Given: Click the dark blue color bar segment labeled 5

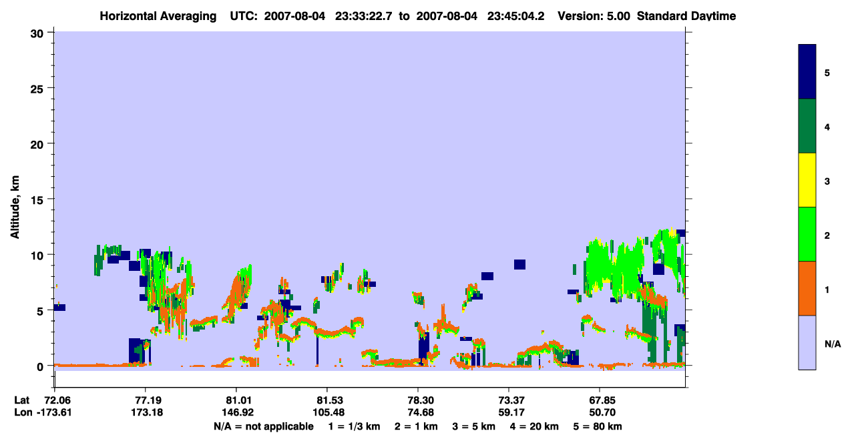Looking at the screenshot, I should 807,72.
